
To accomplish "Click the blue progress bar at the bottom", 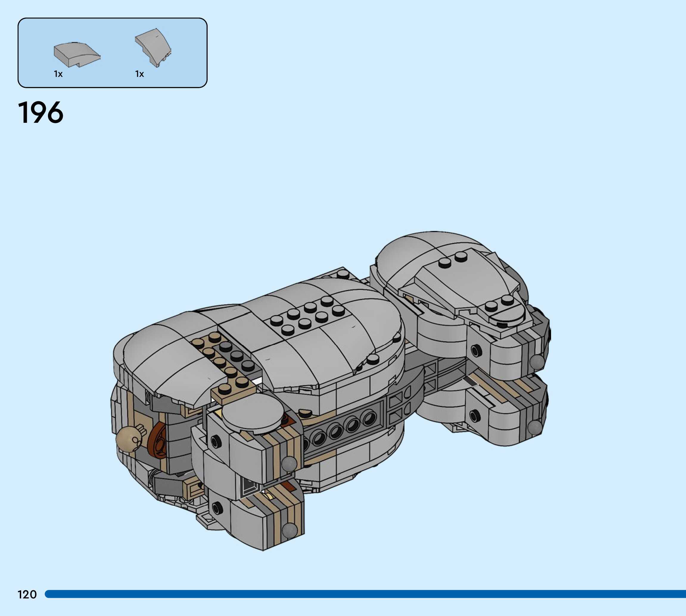I will (x=365, y=594).
